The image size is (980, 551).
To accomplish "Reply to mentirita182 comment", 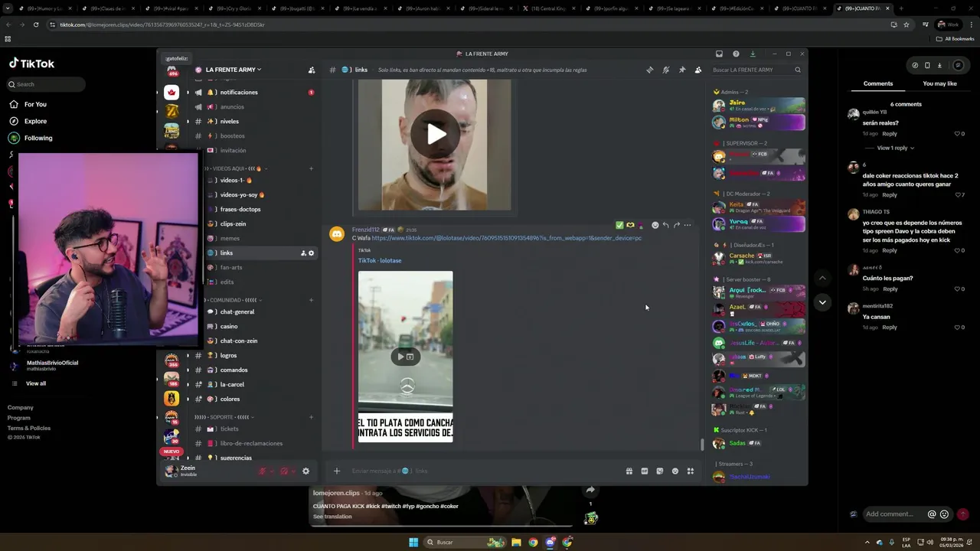I will pos(890,328).
